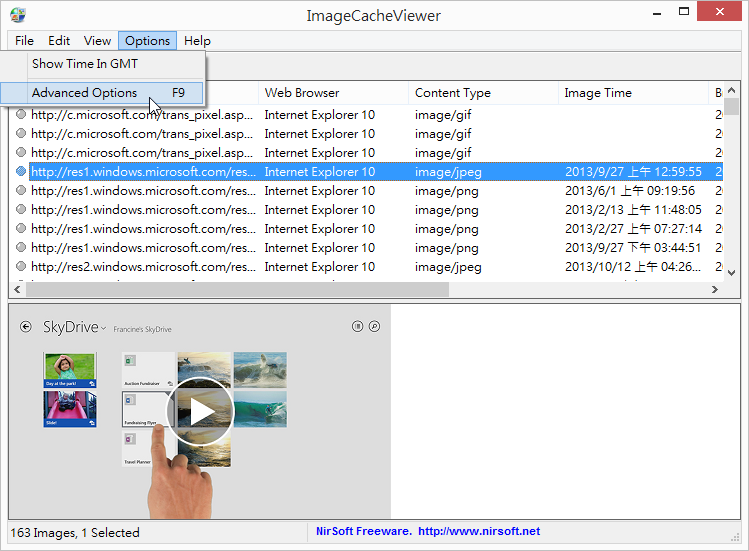Sort by Content Type column
The image size is (749, 551).
coord(483,93)
